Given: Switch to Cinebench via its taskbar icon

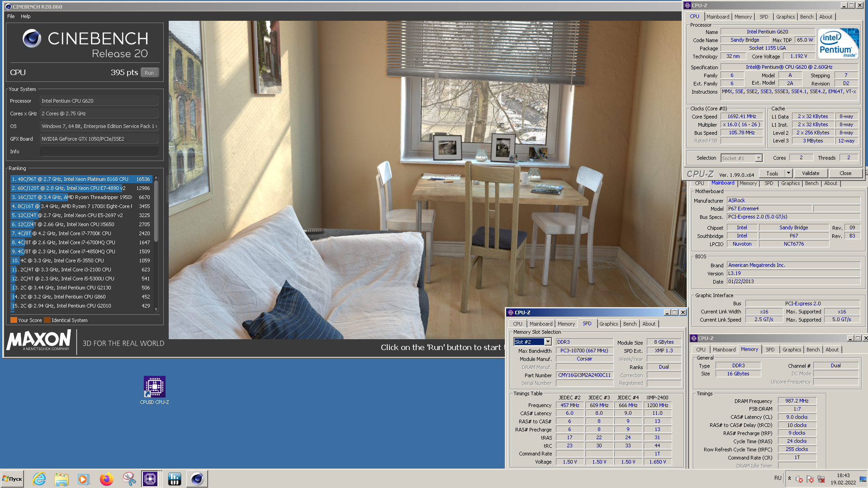Looking at the screenshot, I should click(x=197, y=479).
